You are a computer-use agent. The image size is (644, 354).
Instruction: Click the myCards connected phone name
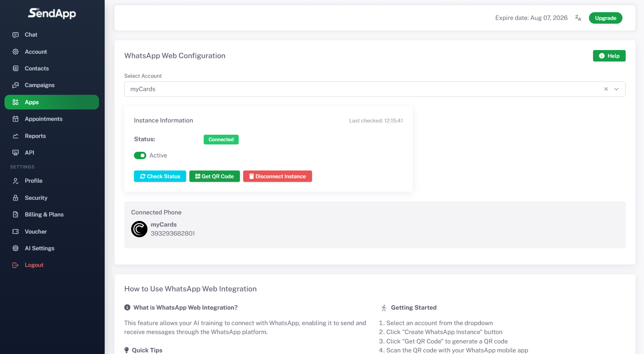coord(164,225)
